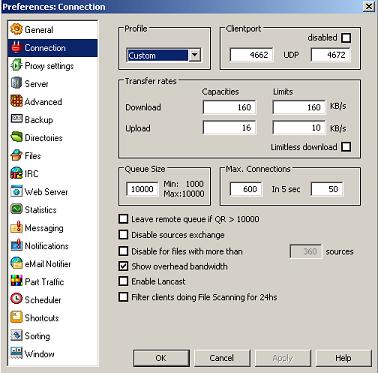This screenshot has height=373, width=378.
Task: Click the Scheduler clock icon
Action: [x=16, y=299]
